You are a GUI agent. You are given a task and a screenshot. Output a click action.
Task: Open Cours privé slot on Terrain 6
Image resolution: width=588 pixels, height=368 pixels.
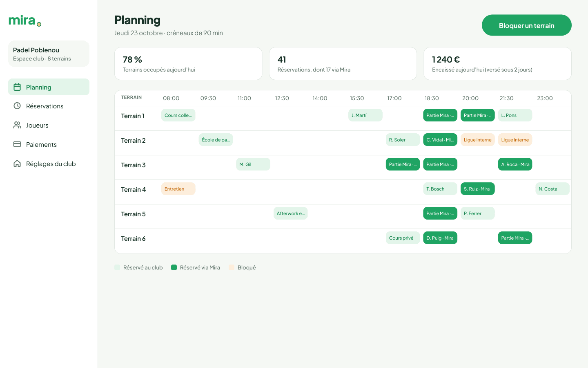403,238
